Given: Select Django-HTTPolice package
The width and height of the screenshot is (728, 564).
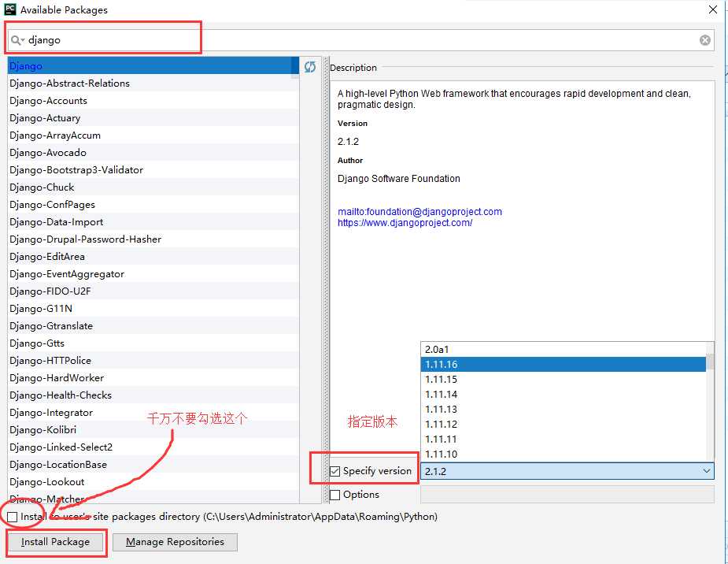Looking at the screenshot, I should point(153,361).
